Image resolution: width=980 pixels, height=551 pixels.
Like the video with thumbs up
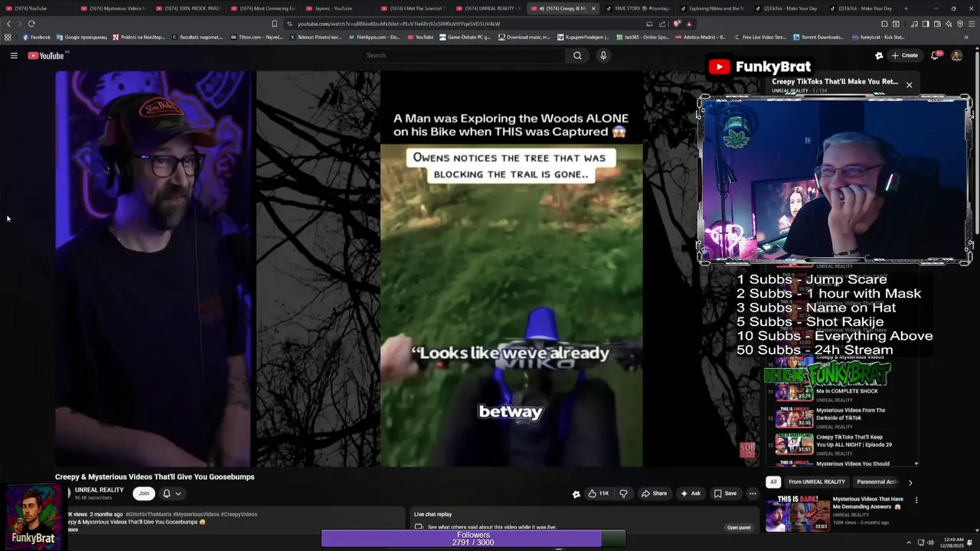[x=598, y=494]
